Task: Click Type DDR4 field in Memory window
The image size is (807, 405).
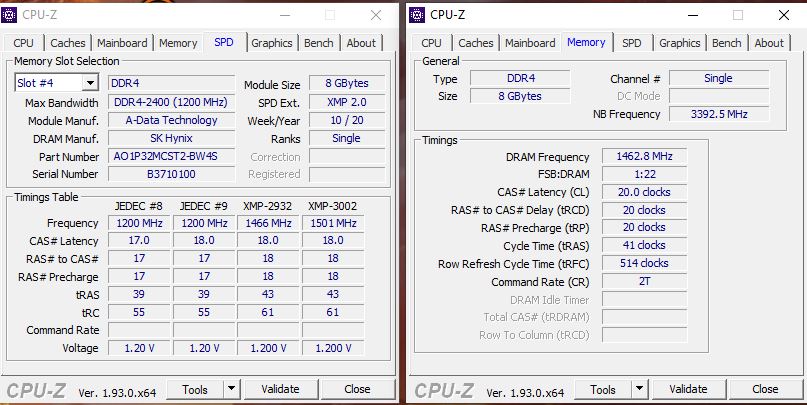Action: (x=520, y=79)
